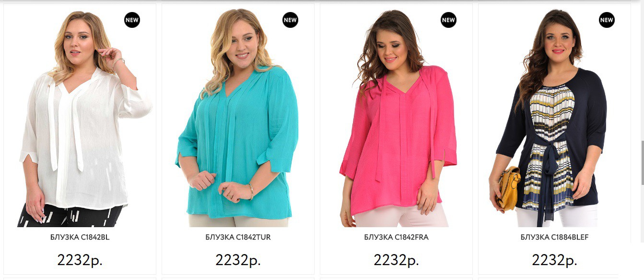This screenshot has width=644, height=280.
Task: Click the 2232р. price under C1842TUR
Action: click(238, 260)
